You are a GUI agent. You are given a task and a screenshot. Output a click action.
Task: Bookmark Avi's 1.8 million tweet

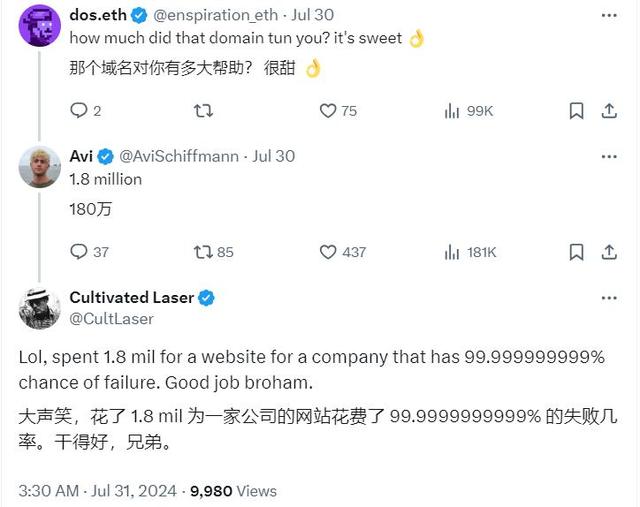pyautogui.click(x=576, y=252)
